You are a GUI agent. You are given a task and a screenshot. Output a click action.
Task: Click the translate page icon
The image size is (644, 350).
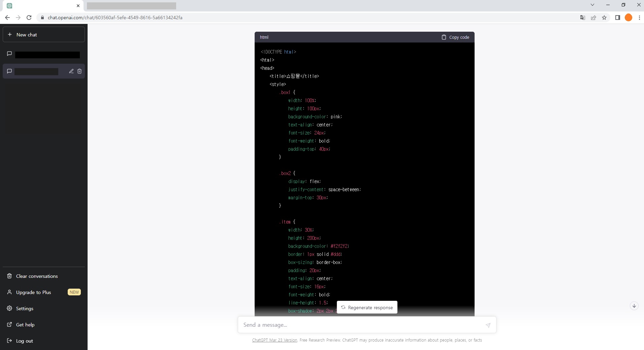point(583,18)
